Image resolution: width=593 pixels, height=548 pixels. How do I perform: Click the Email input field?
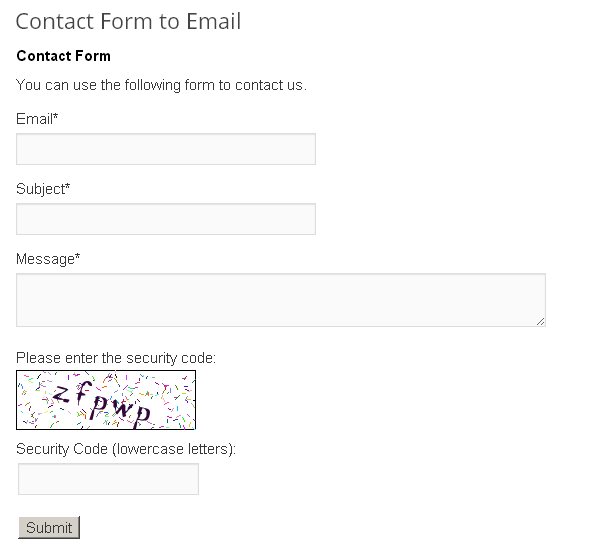pyautogui.click(x=166, y=149)
